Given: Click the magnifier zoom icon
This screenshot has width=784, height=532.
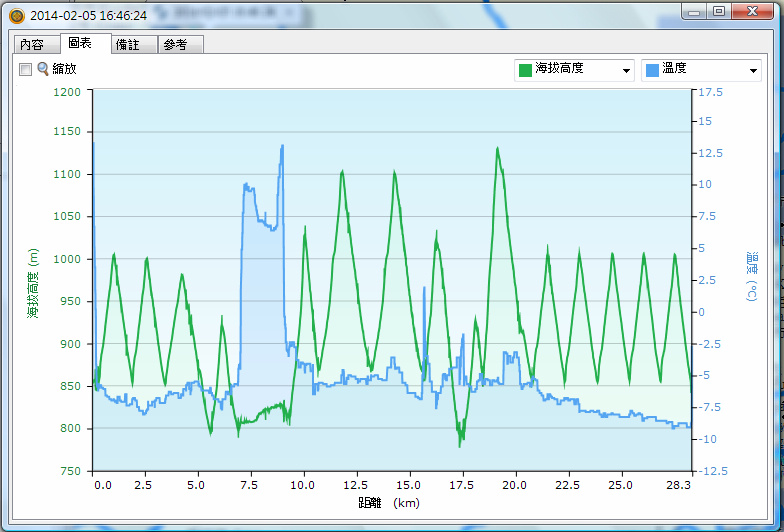Looking at the screenshot, I should 43,69.
